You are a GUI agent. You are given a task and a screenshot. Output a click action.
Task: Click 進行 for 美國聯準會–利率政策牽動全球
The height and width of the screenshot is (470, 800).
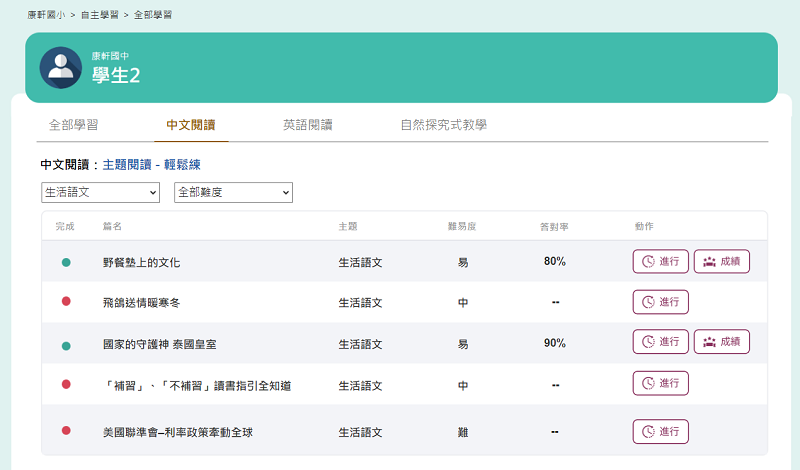click(x=660, y=432)
